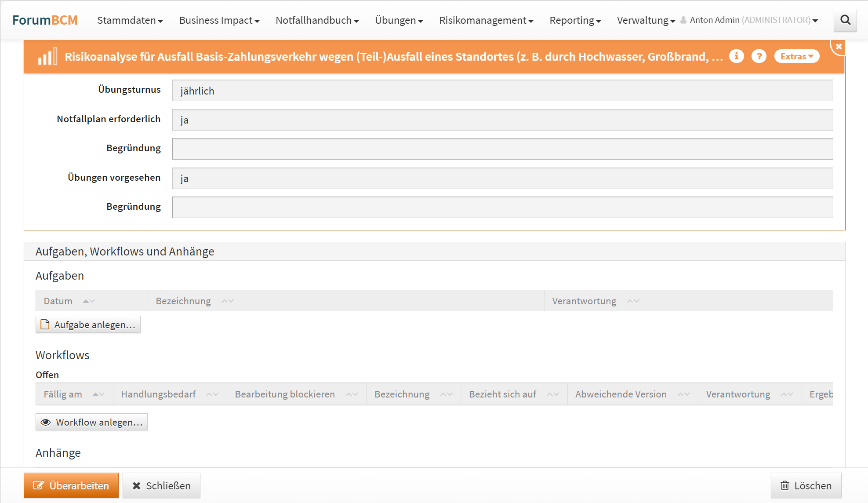
Task: Click the info icon in orange header
Action: [736, 56]
